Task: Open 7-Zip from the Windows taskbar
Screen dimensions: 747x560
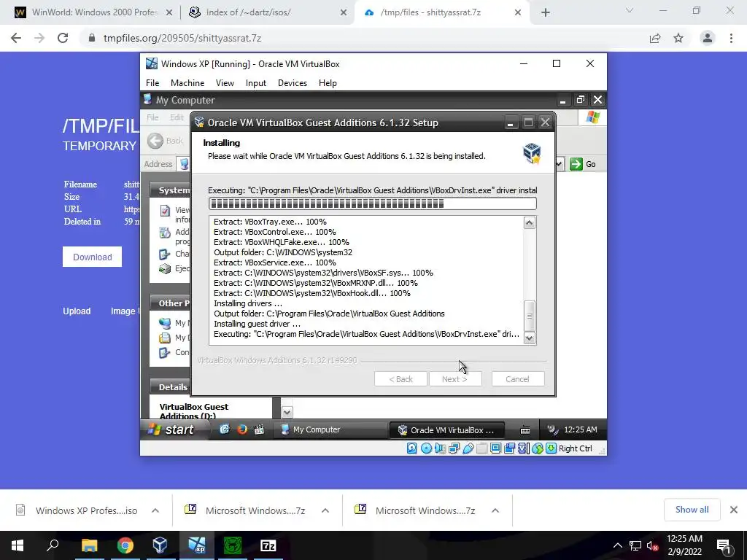Action: (268, 545)
